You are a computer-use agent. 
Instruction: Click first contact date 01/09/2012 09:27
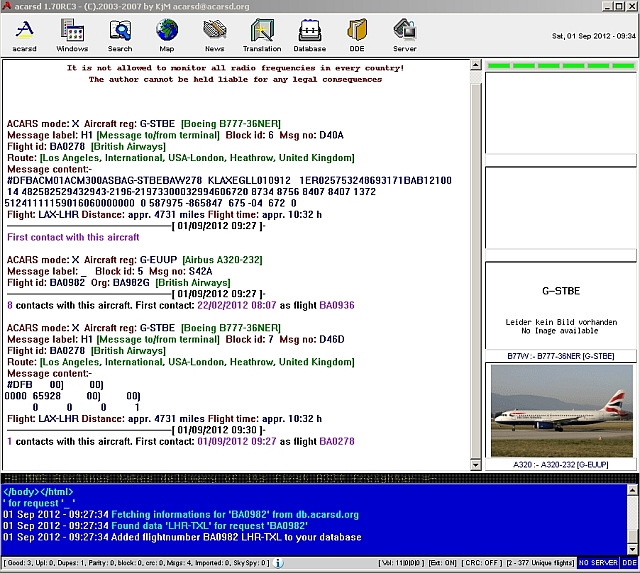[x=237, y=441]
